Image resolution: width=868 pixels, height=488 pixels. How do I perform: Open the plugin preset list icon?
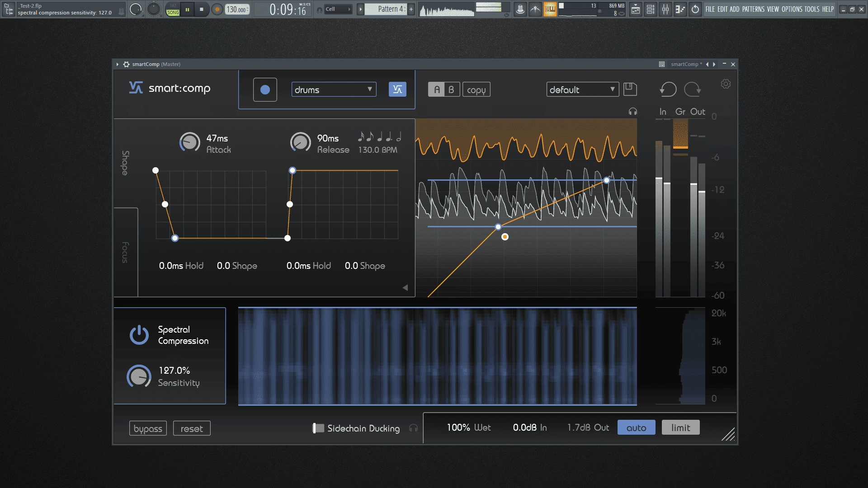pos(662,64)
